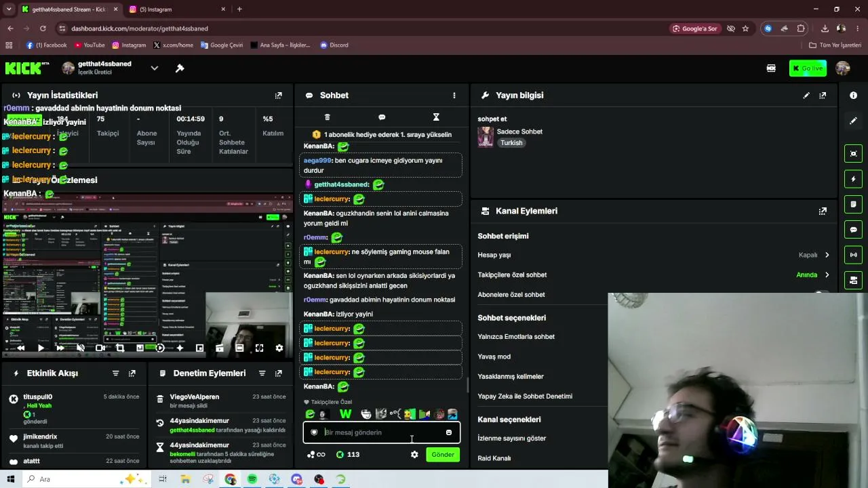Click the Go live button
The image size is (868, 488).
[808, 68]
